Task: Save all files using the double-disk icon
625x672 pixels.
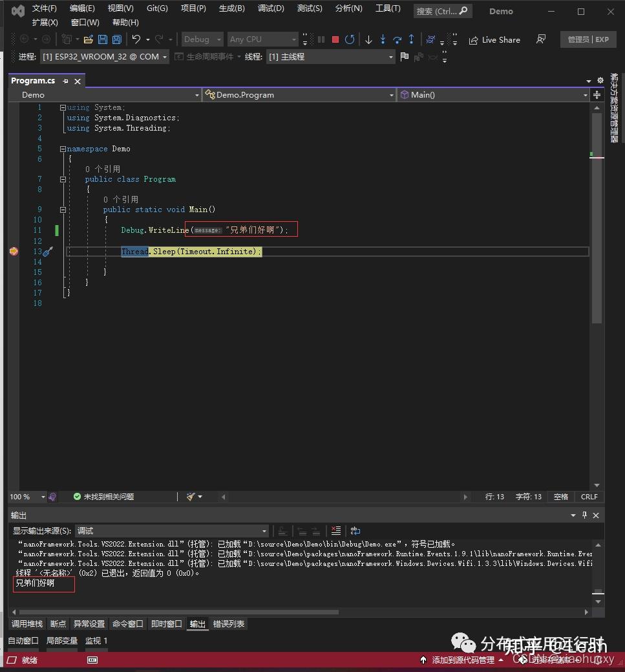Action: click(x=117, y=39)
